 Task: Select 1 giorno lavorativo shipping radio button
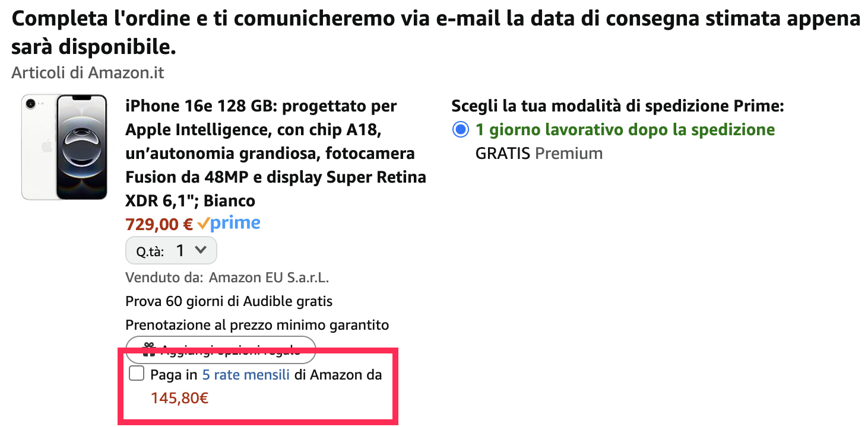pos(461,129)
